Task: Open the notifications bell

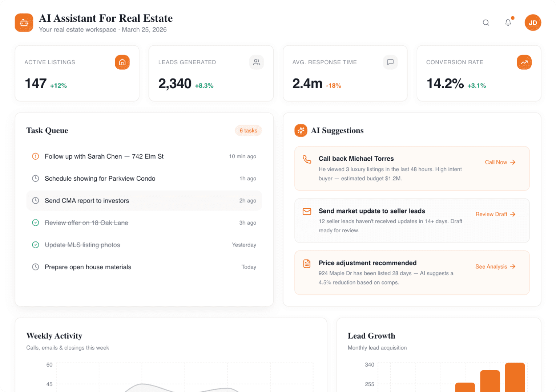Action: 508,23
